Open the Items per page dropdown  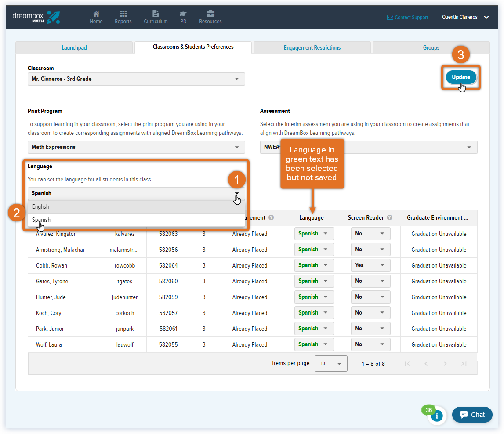click(331, 364)
